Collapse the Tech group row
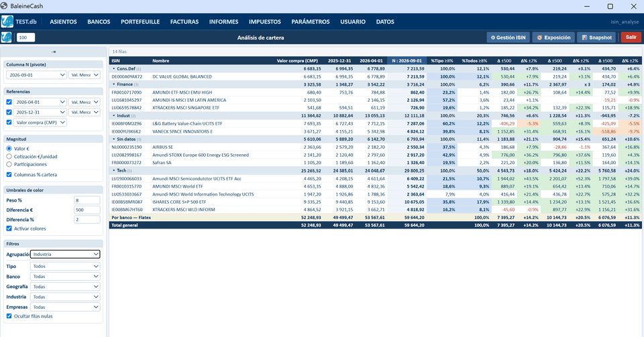Viewport: 644px width, 337px height. (x=113, y=171)
